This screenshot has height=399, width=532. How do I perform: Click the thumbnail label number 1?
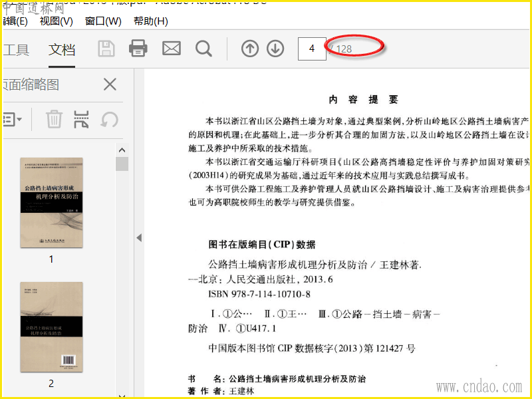point(51,259)
